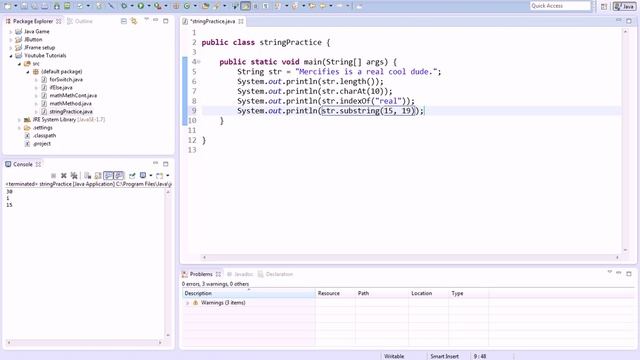Image resolution: width=640 pixels, height=360 pixels.
Task: Open Display Selected Console dropdown arrow
Action: point(151,176)
